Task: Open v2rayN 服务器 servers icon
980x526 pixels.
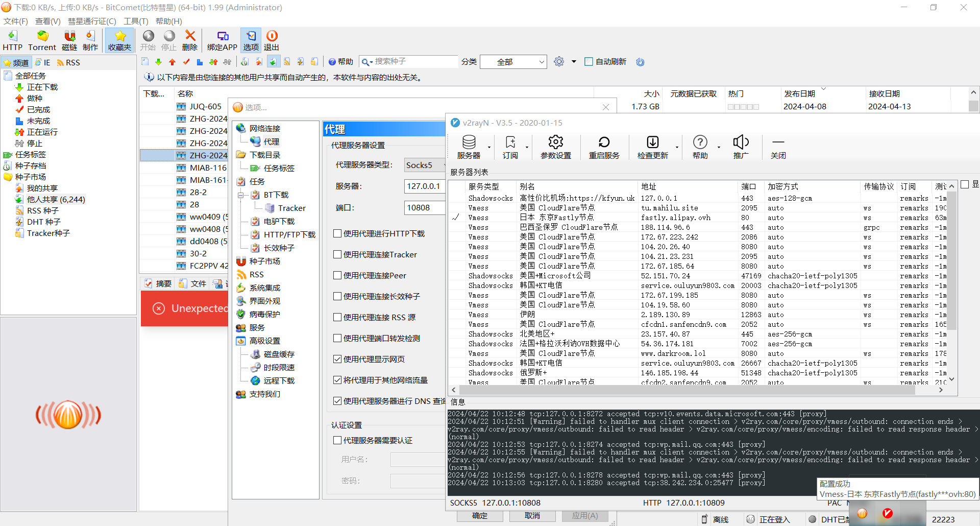Action: [x=469, y=147]
